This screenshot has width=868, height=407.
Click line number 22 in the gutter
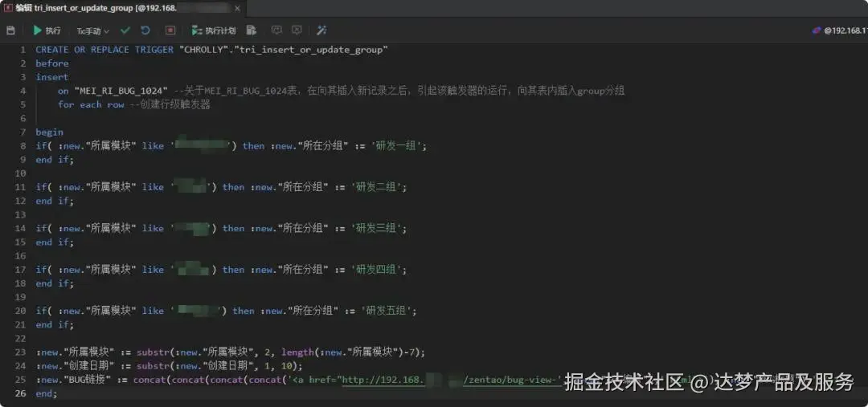(21, 339)
